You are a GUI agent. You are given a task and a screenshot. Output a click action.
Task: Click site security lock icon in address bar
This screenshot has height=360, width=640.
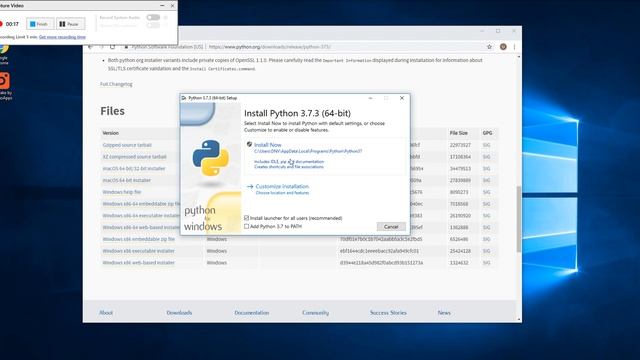click(127, 47)
